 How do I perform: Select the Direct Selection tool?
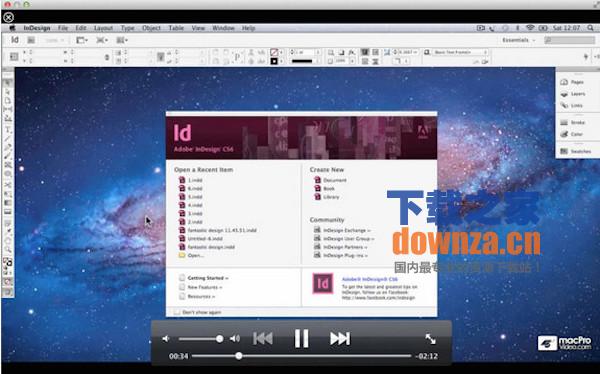(x=8, y=91)
